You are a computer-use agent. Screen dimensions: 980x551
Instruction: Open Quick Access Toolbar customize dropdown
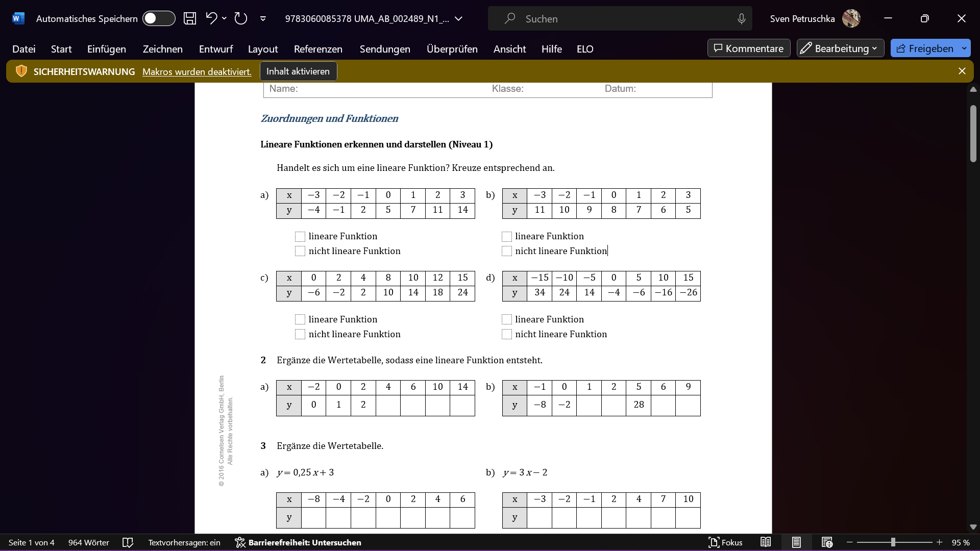coord(263,19)
